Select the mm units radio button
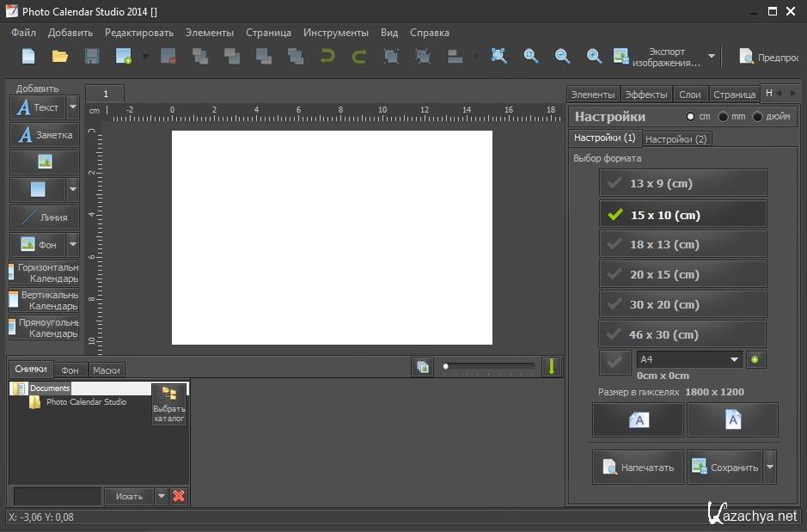This screenshot has width=807, height=532. 724,117
